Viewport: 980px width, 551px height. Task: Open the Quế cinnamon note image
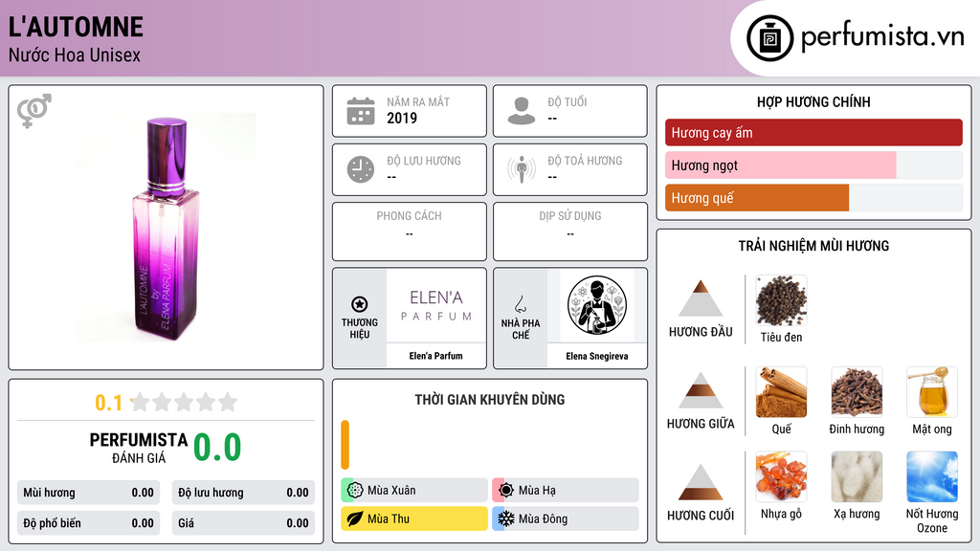(781, 392)
